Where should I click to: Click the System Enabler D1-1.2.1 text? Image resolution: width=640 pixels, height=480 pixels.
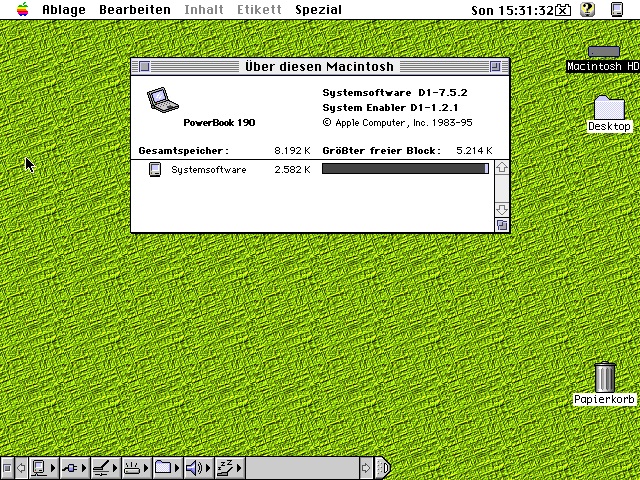pos(390,108)
